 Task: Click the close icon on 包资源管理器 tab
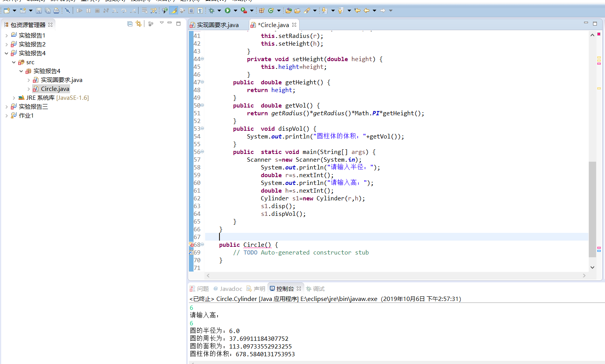50,25
